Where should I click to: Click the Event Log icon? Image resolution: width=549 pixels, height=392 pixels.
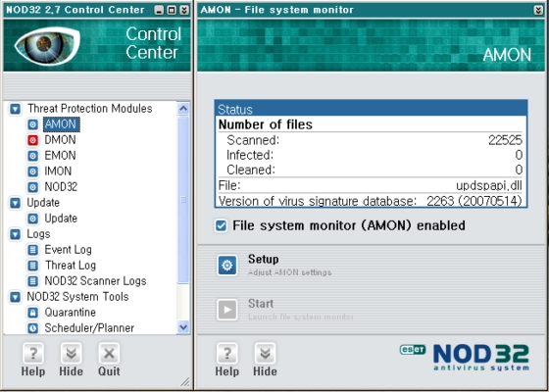point(33,250)
